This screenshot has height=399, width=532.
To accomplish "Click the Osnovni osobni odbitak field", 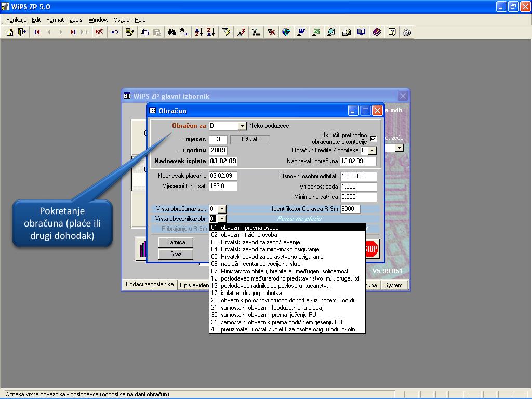I will tap(358, 177).
